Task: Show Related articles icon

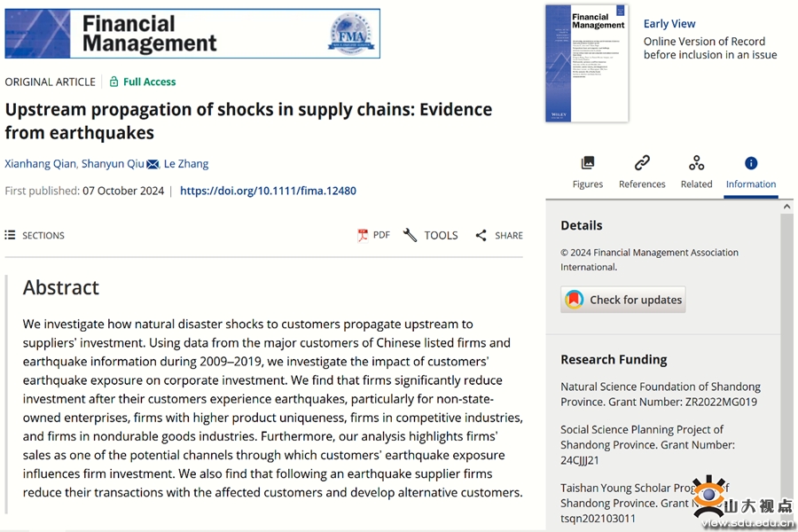Action: point(696,163)
